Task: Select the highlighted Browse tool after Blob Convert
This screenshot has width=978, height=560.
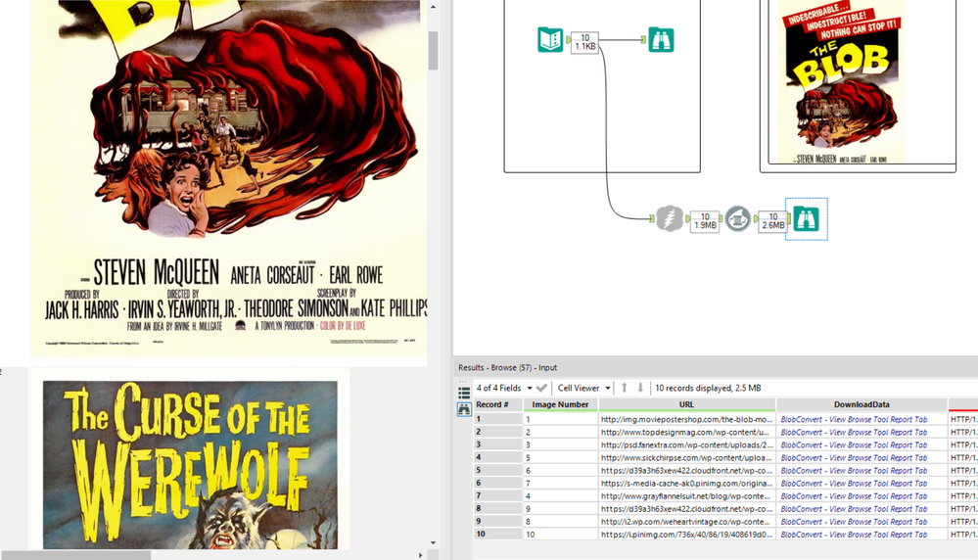Action: [806, 219]
